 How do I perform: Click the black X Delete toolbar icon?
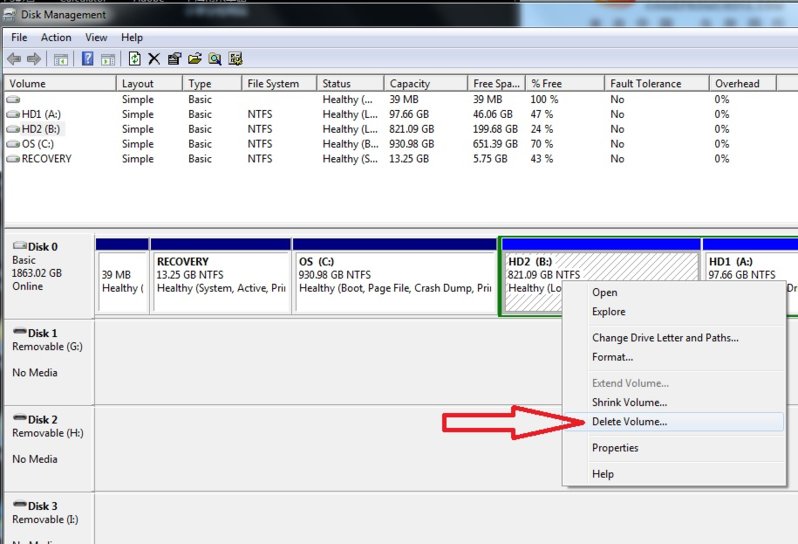pyautogui.click(x=154, y=59)
